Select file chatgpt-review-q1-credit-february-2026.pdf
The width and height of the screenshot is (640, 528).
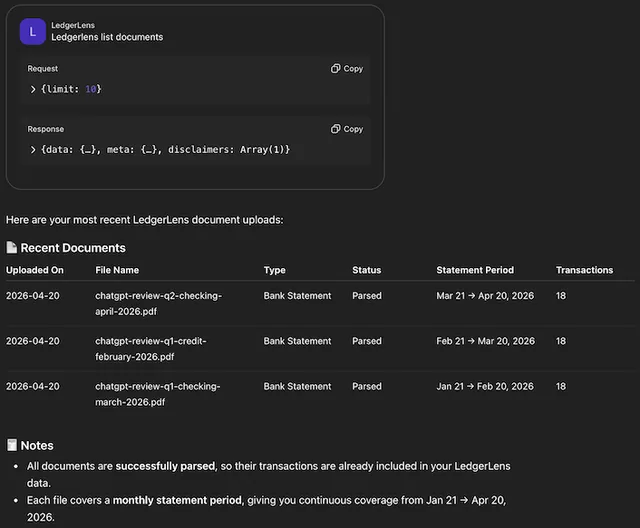click(151, 349)
